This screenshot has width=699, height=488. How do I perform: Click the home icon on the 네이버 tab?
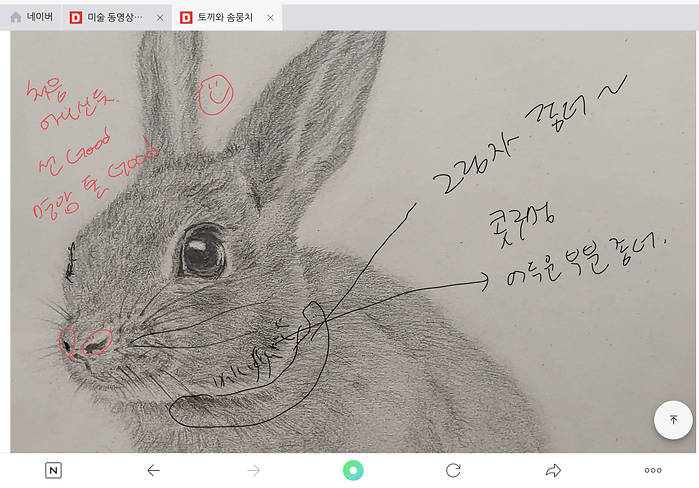point(16,17)
